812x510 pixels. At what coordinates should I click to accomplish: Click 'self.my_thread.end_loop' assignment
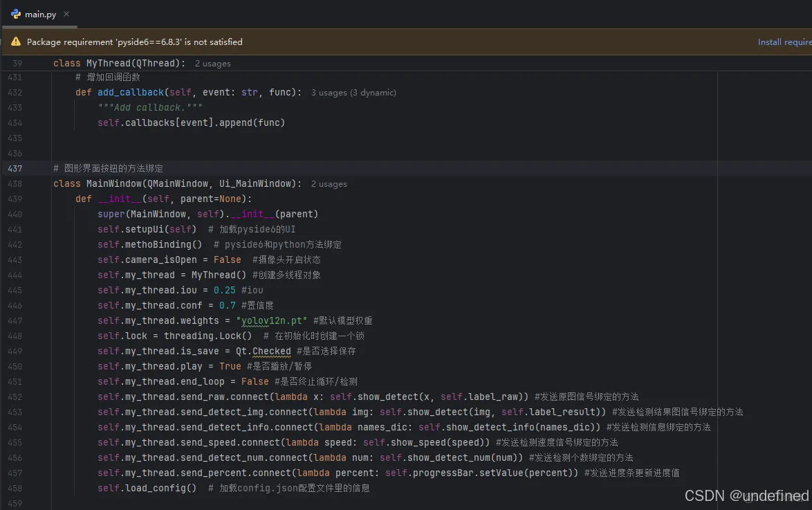point(161,381)
